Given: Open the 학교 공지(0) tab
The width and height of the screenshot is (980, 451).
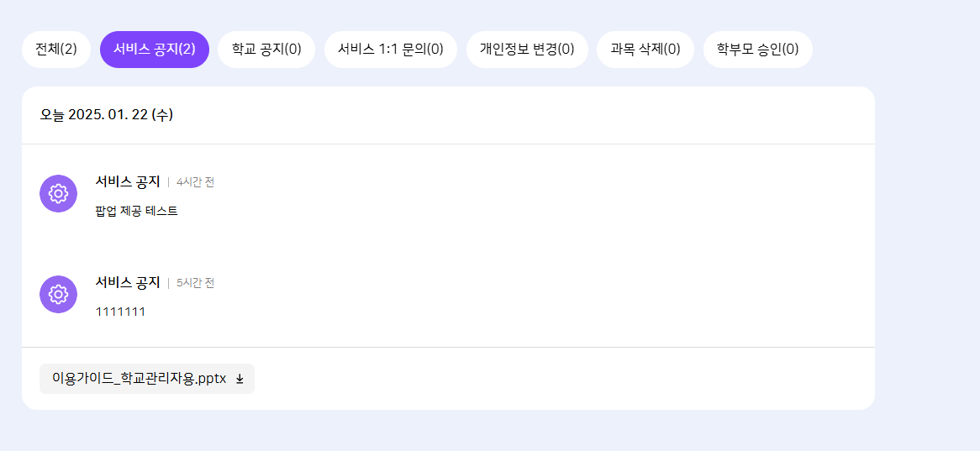Looking at the screenshot, I should [266, 49].
